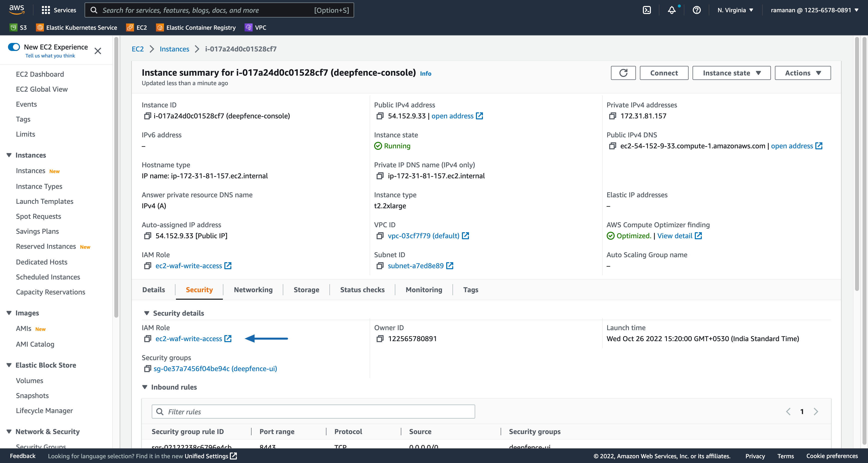The image size is (868, 463).
Task: Open the AWS home logo
Action: pos(16,10)
